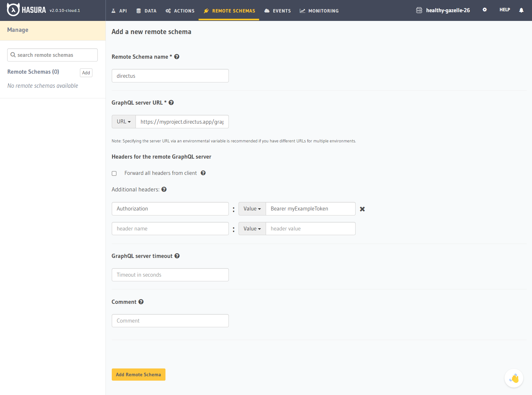
Task: Open the MONITORING tab
Action: pos(319,11)
